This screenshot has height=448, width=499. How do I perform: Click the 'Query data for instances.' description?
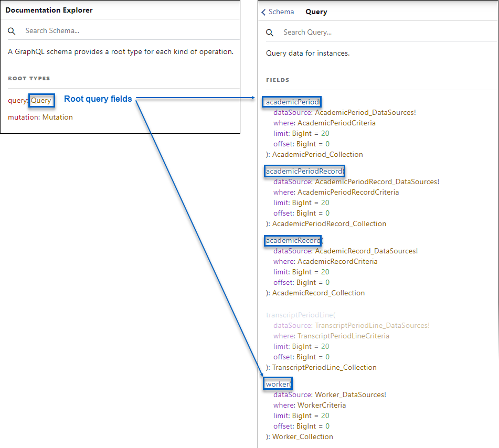[x=307, y=53]
